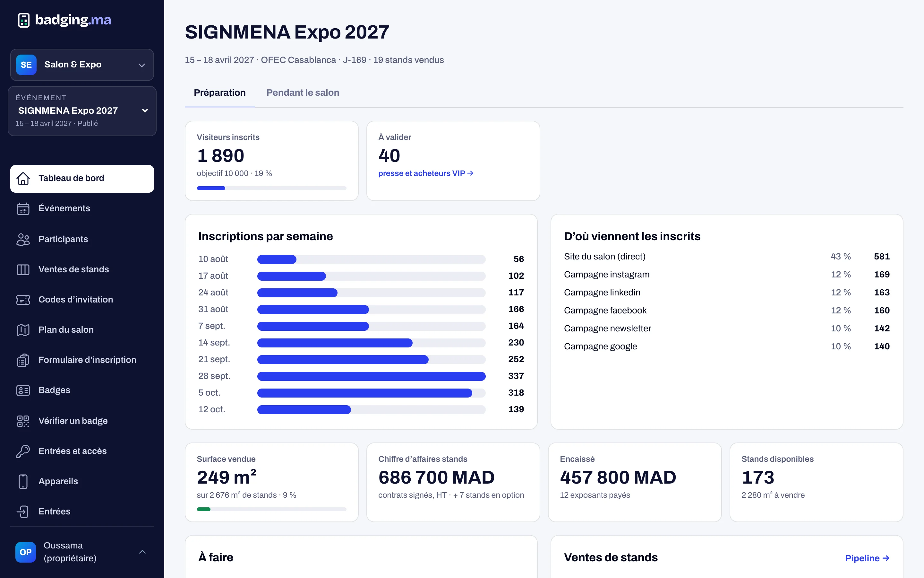Expand the Oussama user menu chevron

(142, 552)
